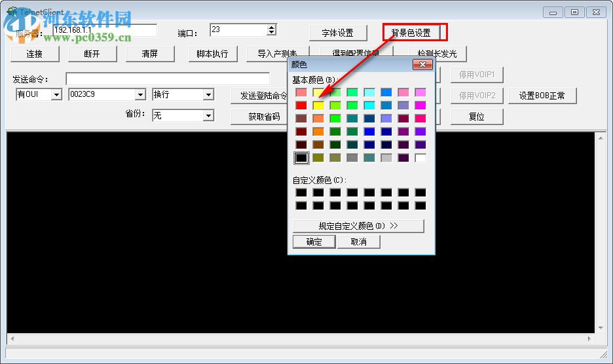This screenshot has height=364, width=613.
Task: Click the 脚本执行 button
Action: (213, 54)
